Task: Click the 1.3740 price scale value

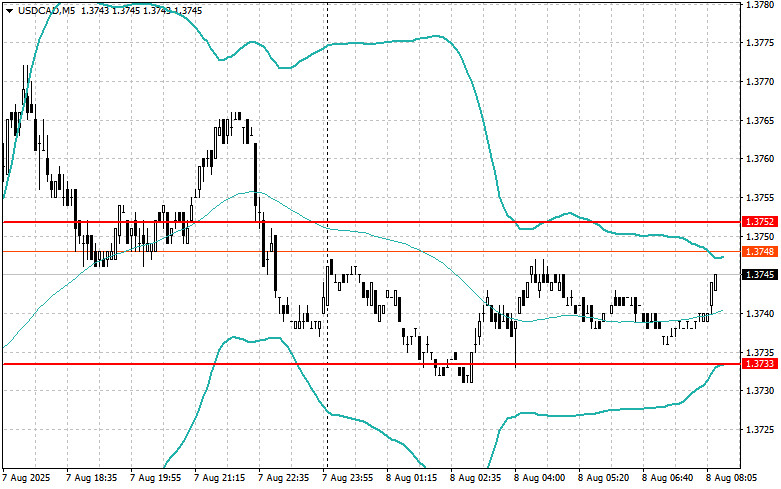Action: click(x=760, y=313)
